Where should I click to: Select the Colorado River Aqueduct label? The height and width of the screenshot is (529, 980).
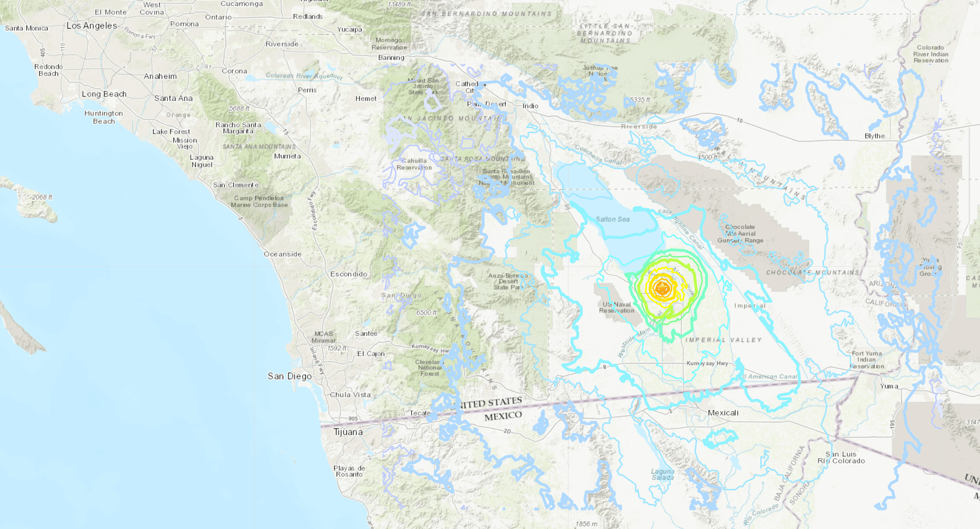pos(304,76)
